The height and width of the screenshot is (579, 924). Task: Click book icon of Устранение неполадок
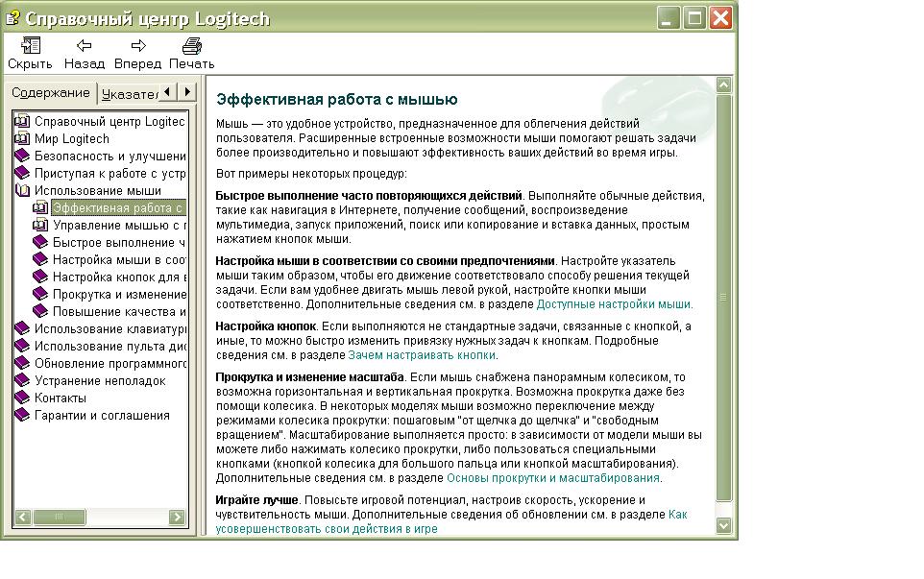pyautogui.click(x=22, y=380)
